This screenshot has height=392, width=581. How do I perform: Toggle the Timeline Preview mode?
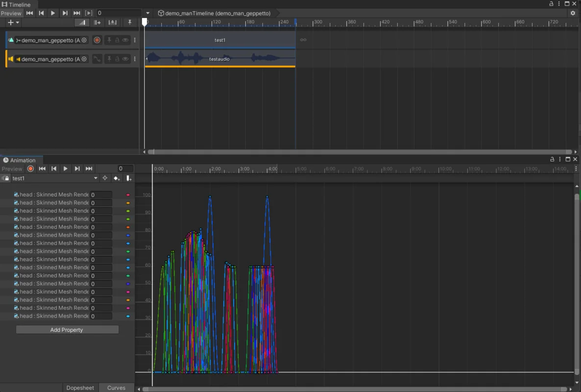[x=11, y=13]
